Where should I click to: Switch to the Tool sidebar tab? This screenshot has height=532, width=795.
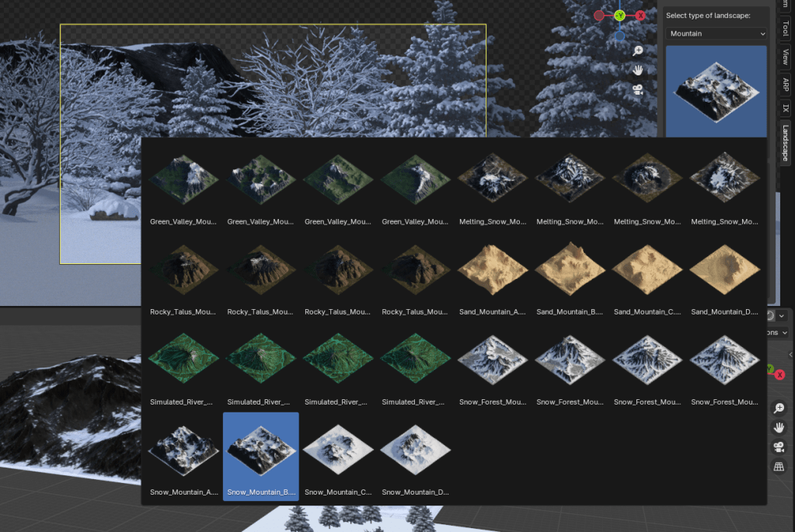tap(785, 30)
